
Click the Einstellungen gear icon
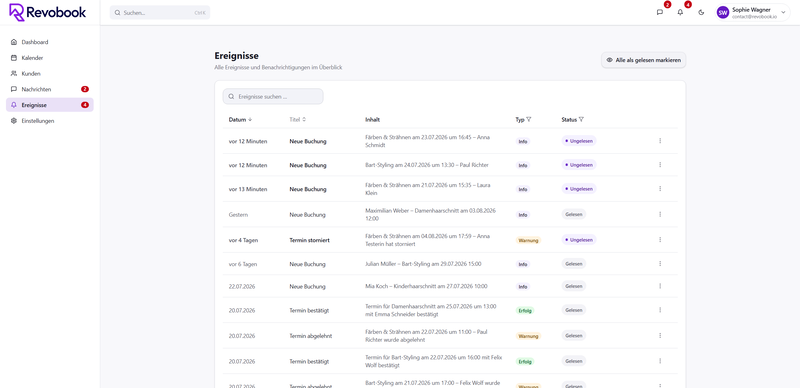pyautogui.click(x=14, y=121)
